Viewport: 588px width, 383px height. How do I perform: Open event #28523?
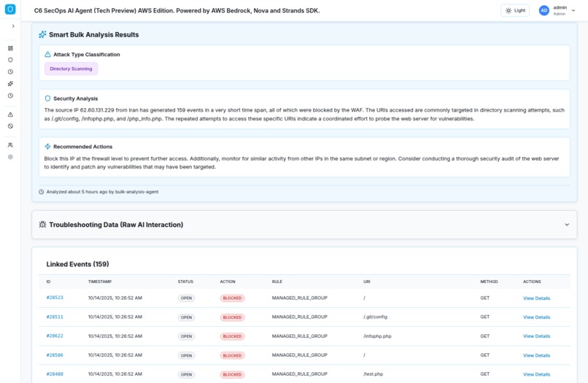pyautogui.click(x=55, y=298)
